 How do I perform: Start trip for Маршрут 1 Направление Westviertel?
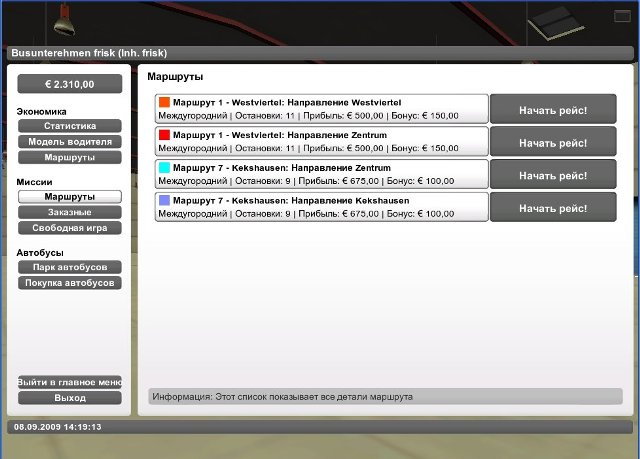click(553, 109)
